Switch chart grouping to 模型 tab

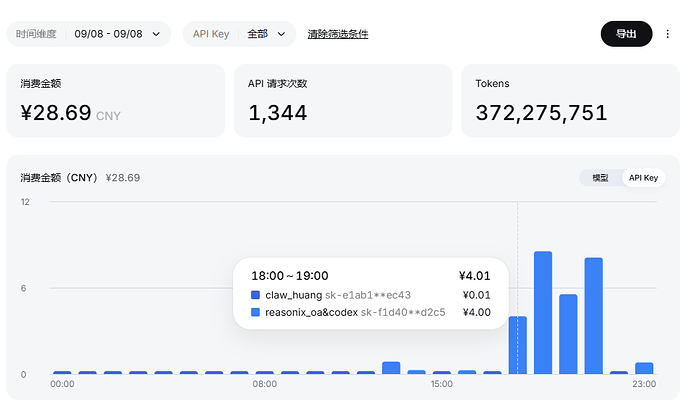600,178
